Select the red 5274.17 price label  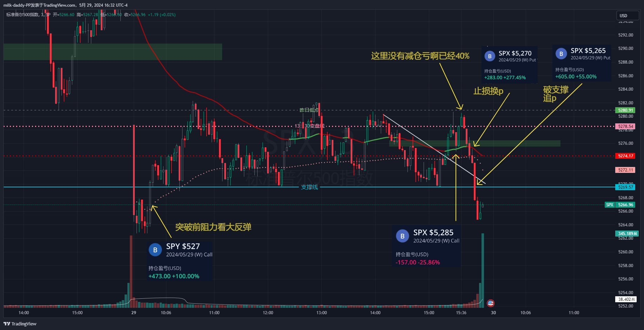625,156
